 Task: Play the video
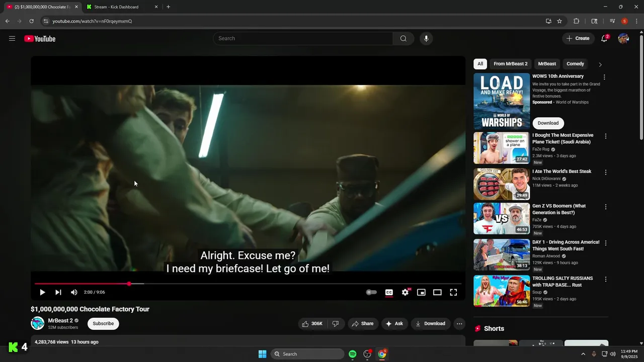coord(42,292)
